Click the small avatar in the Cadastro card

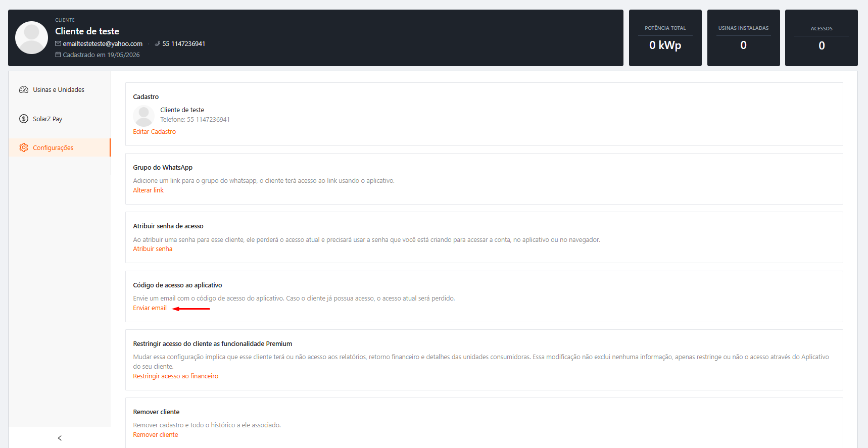pyautogui.click(x=144, y=116)
